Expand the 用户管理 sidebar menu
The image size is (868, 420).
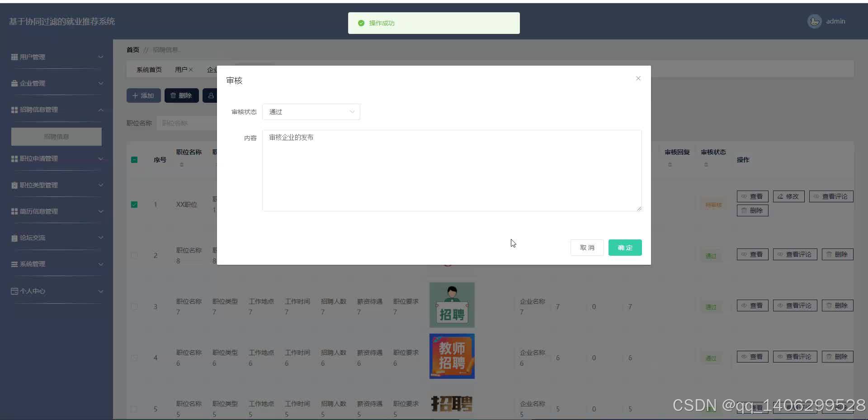[x=57, y=57]
